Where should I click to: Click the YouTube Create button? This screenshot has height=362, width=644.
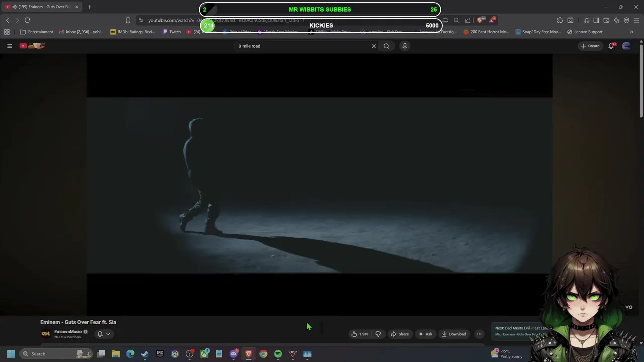[x=590, y=46]
